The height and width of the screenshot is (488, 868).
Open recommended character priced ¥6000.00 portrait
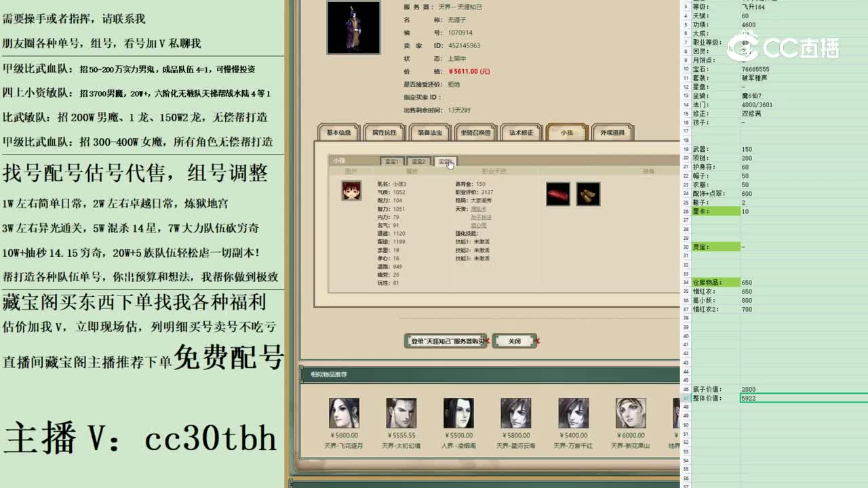[631, 413]
